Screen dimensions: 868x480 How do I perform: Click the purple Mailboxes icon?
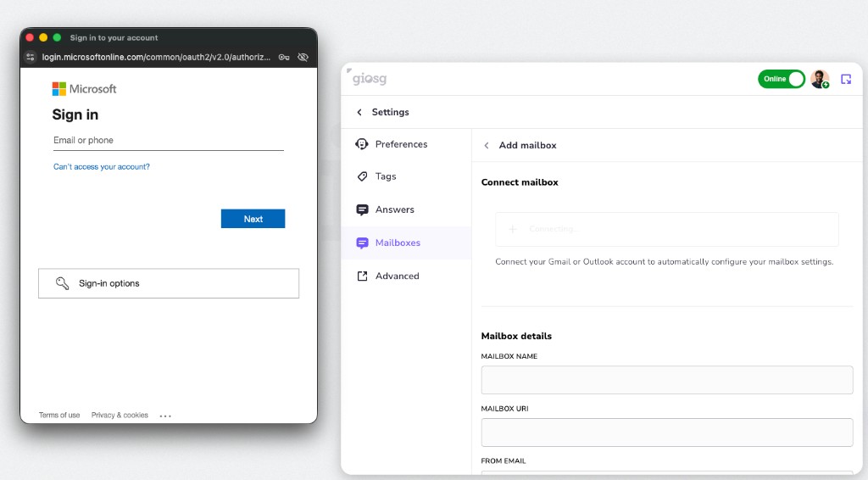click(362, 243)
